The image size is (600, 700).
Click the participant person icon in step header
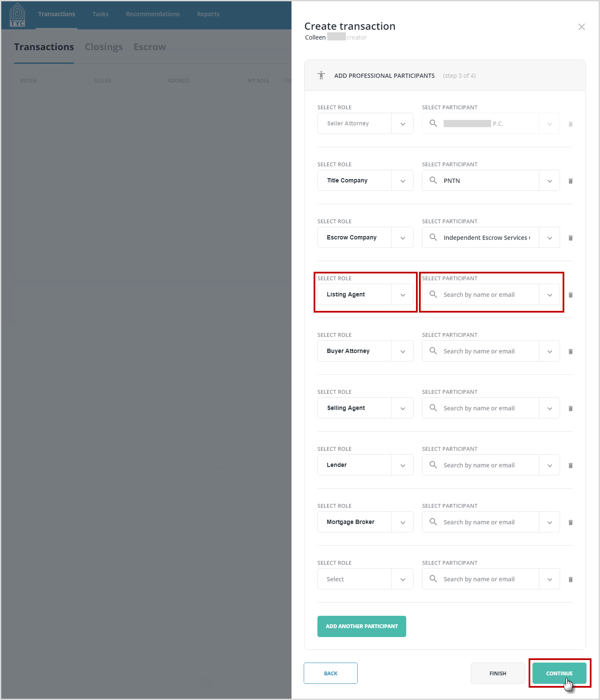321,75
